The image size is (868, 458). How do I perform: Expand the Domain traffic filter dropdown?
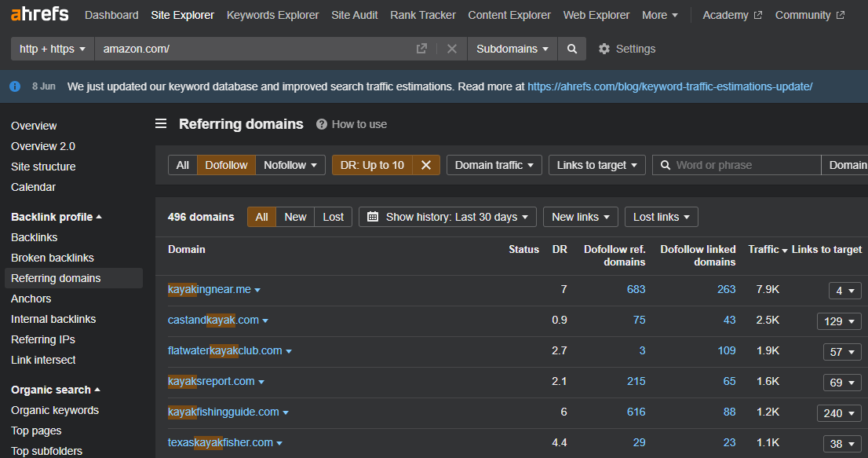pyautogui.click(x=494, y=165)
